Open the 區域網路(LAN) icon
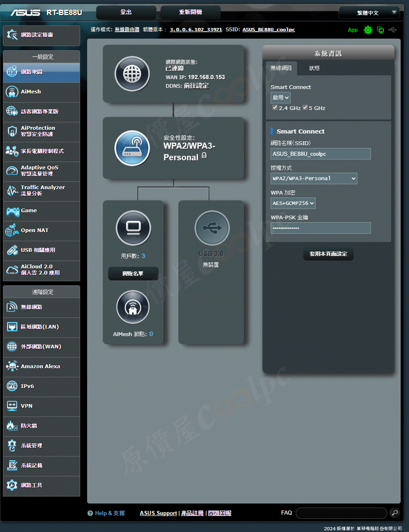The height and width of the screenshot is (532, 409). click(x=12, y=327)
